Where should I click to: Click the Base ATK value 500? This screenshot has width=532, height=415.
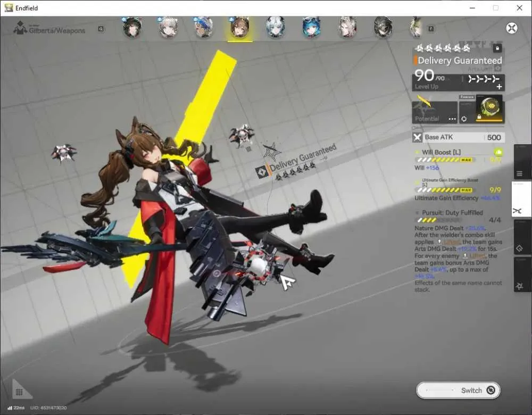point(494,137)
